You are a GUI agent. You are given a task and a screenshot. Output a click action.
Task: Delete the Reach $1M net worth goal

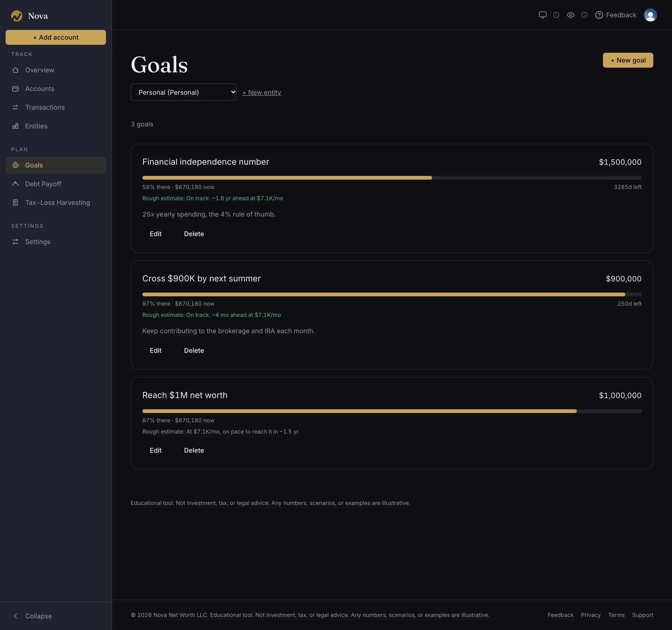pyautogui.click(x=194, y=450)
